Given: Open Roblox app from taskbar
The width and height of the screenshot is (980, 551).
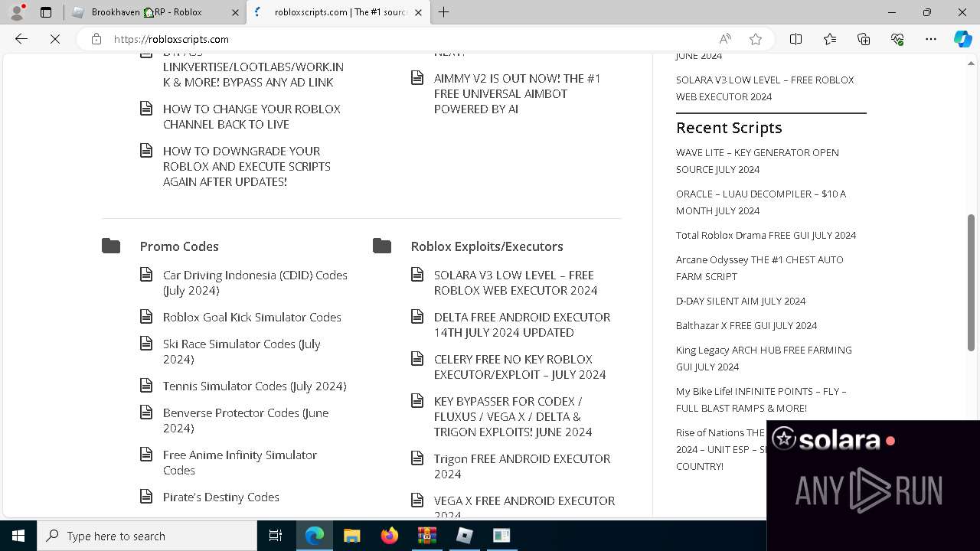Looking at the screenshot, I should 464,536.
